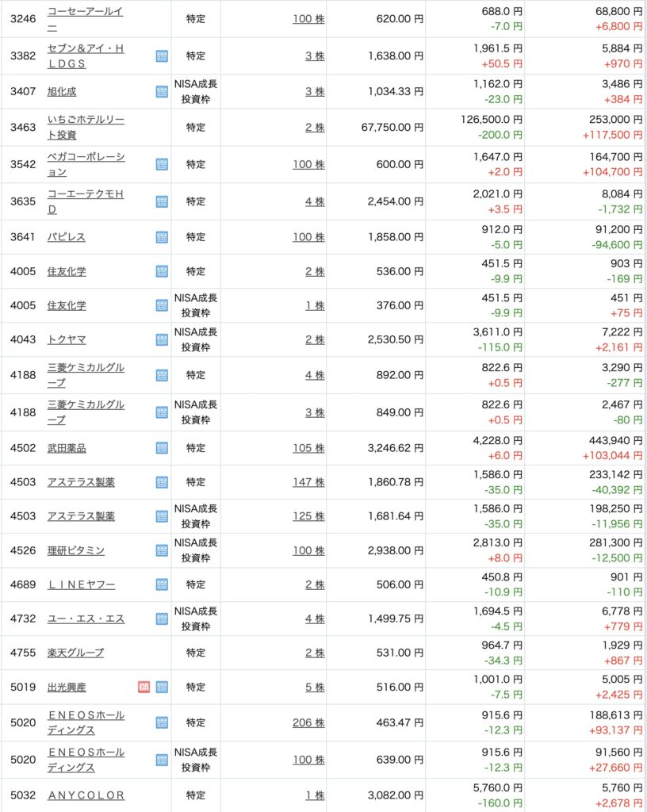Click the calendar icon next to トクヤマ

[x=162, y=339]
